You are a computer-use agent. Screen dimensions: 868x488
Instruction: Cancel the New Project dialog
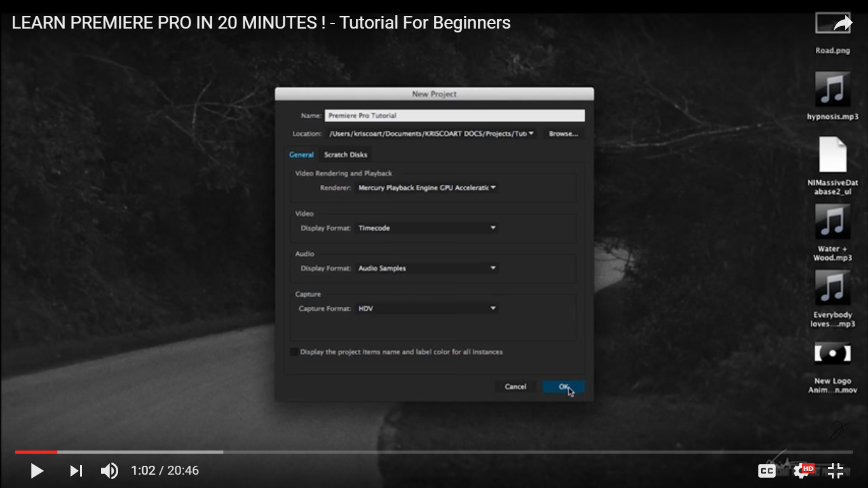coord(515,386)
